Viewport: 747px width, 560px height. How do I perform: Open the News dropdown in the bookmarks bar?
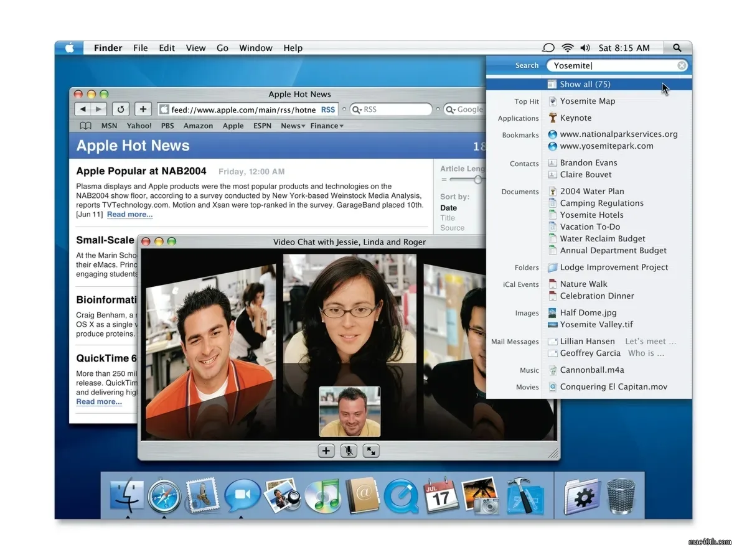click(292, 125)
